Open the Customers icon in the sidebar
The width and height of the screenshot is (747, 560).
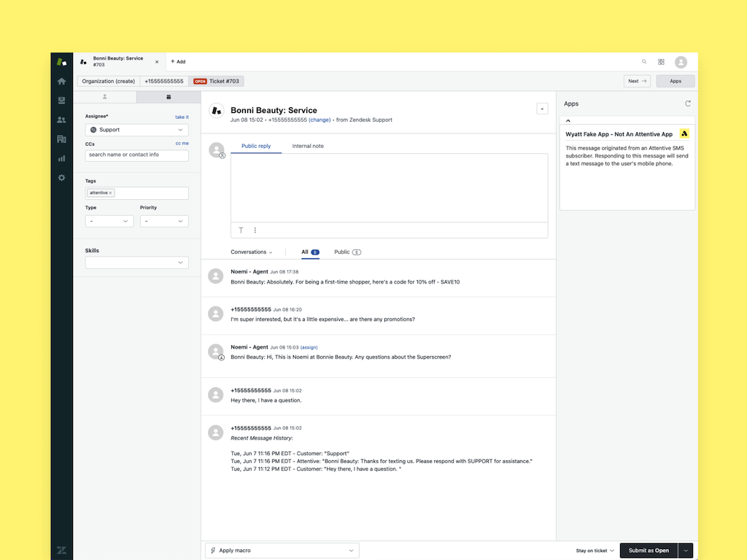coord(61,120)
